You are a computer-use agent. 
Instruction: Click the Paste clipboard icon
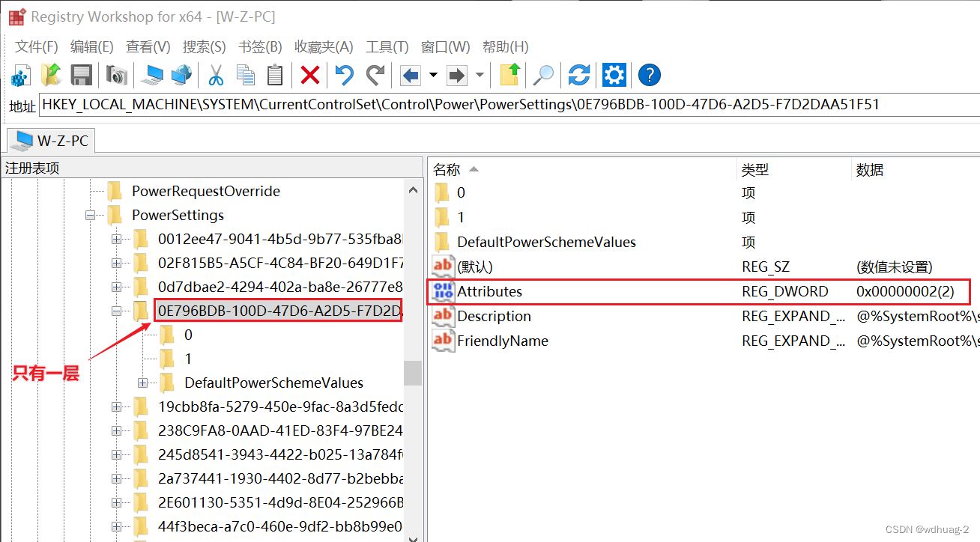pos(275,75)
